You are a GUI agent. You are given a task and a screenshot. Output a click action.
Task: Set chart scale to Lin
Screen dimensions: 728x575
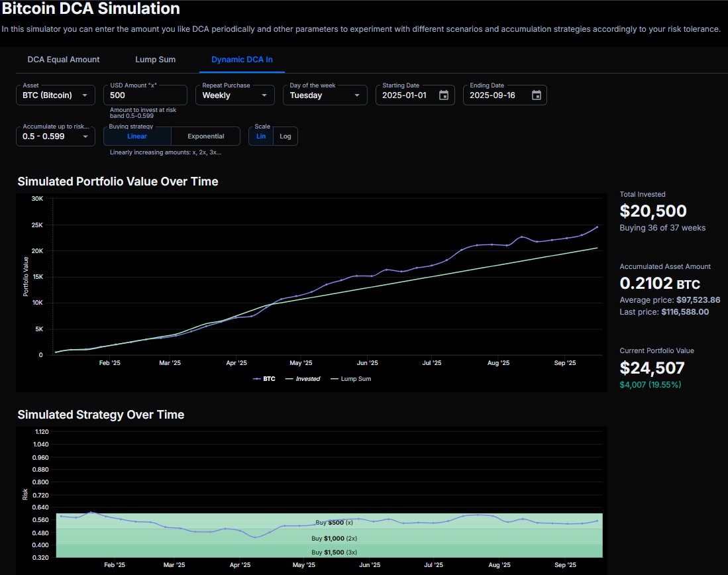coord(261,136)
